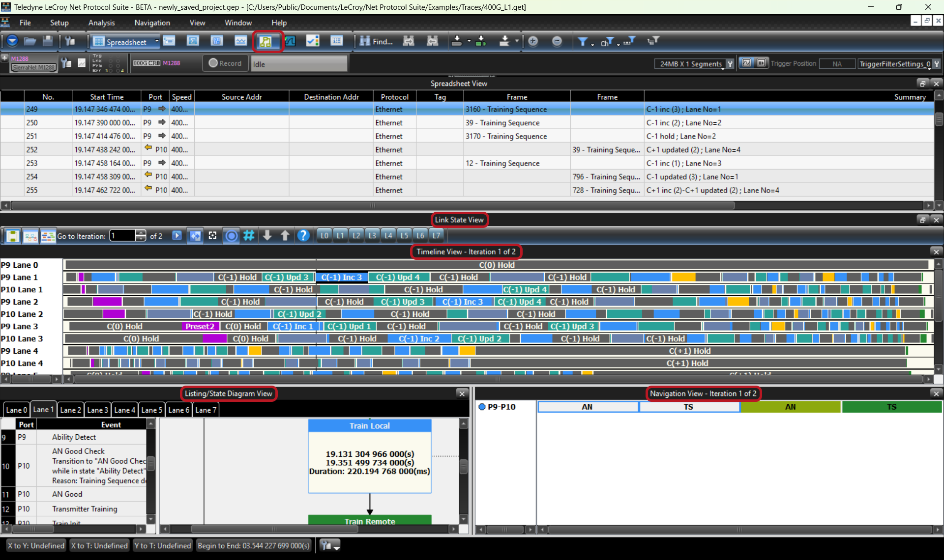Image resolution: width=944 pixels, height=560 pixels.
Task: Click the Record button
Action: tap(225, 63)
